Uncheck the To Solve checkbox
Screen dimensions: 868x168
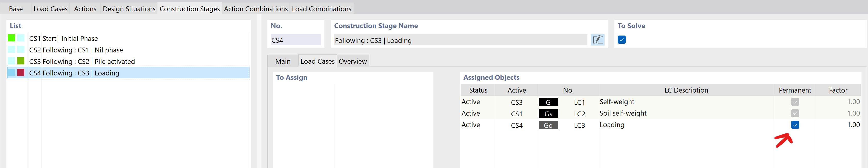point(621,40)
